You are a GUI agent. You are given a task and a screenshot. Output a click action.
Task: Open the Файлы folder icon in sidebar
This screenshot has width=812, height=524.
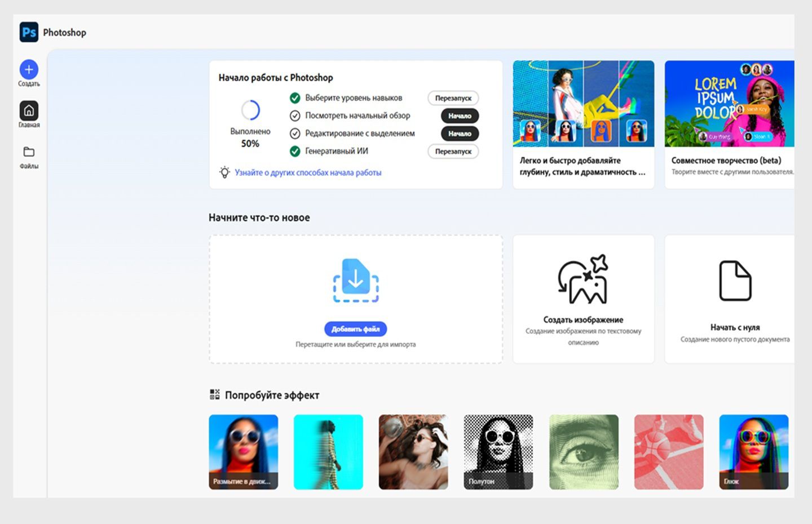click(x=29, y=152)
